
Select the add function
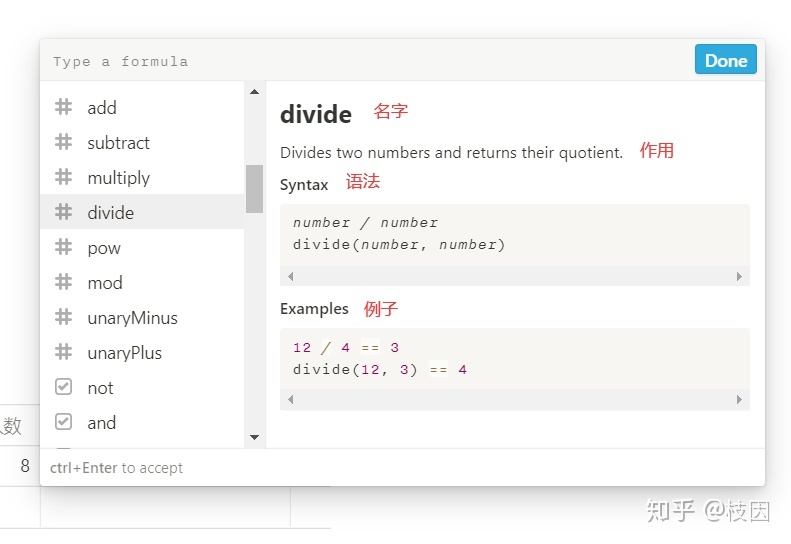point(142,107)
